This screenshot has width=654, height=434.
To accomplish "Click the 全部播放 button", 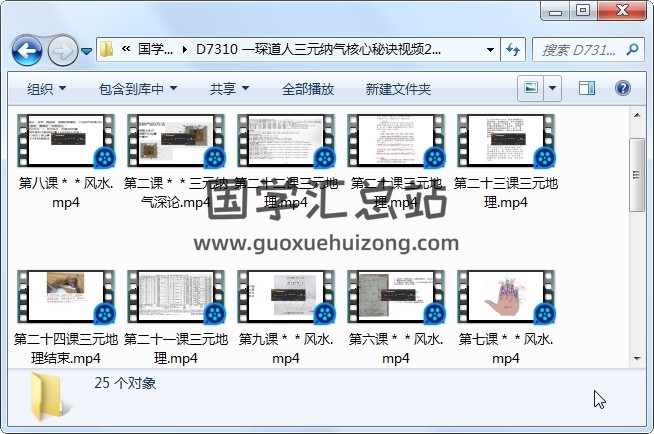I will coord(308,89).
